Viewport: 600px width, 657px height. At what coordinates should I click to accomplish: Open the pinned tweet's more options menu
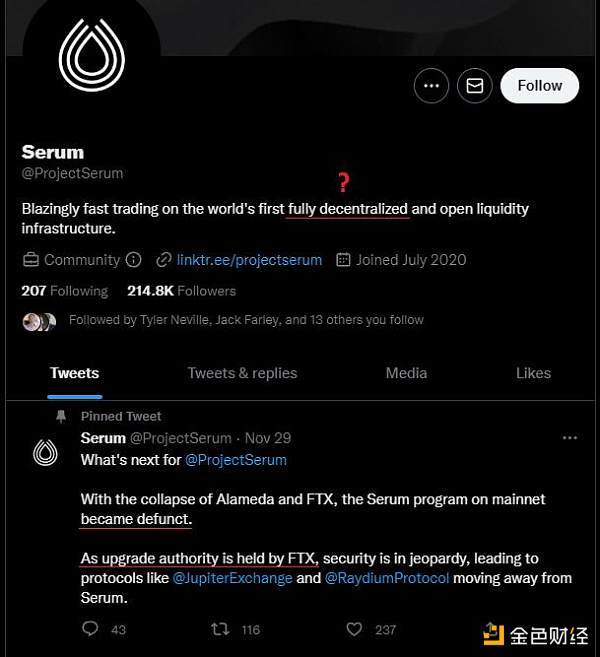(570, 438)
